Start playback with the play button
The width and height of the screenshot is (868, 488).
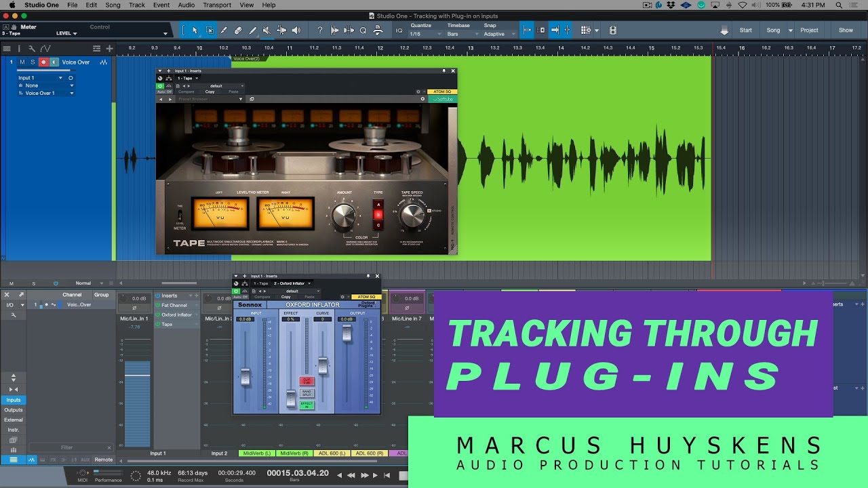click(x=376, y=474)
